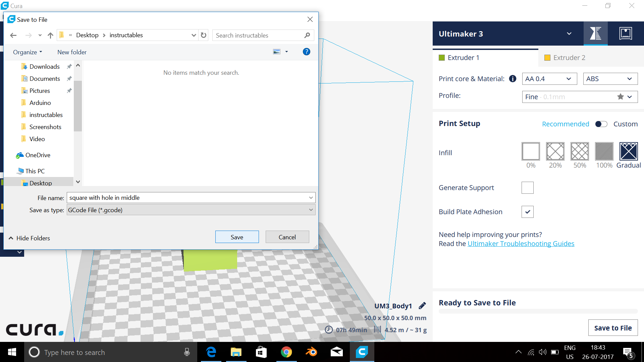Switch to the Extruder 2 tab
Viewport: 644px width, 362px height.
[x=591, y=58]
